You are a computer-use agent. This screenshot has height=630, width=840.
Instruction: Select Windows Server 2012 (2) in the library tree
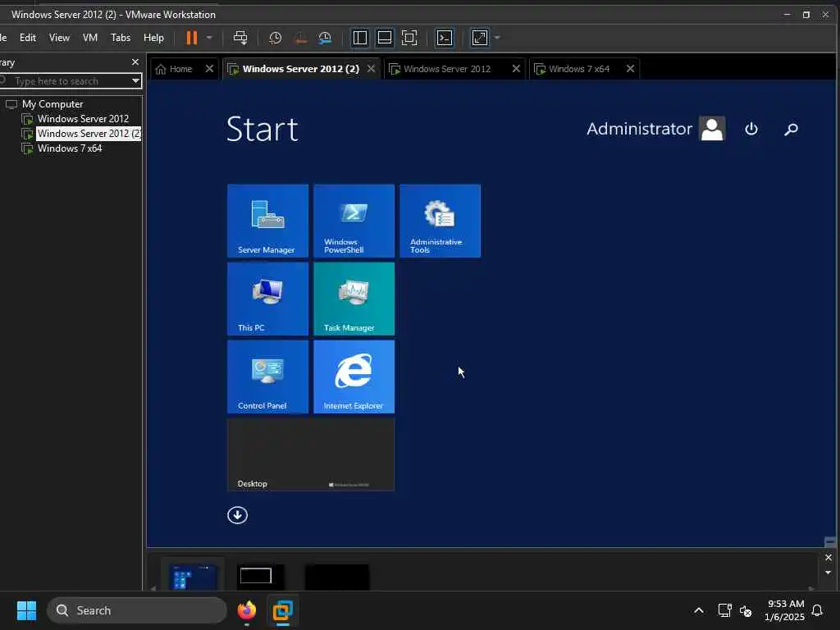click(89, 134)
